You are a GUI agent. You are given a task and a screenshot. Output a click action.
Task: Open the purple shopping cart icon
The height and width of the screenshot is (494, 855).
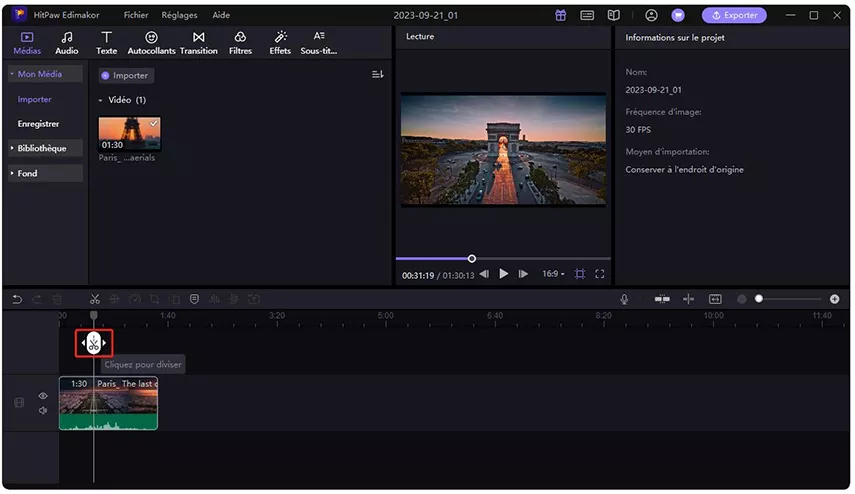(x=678, y=15)
